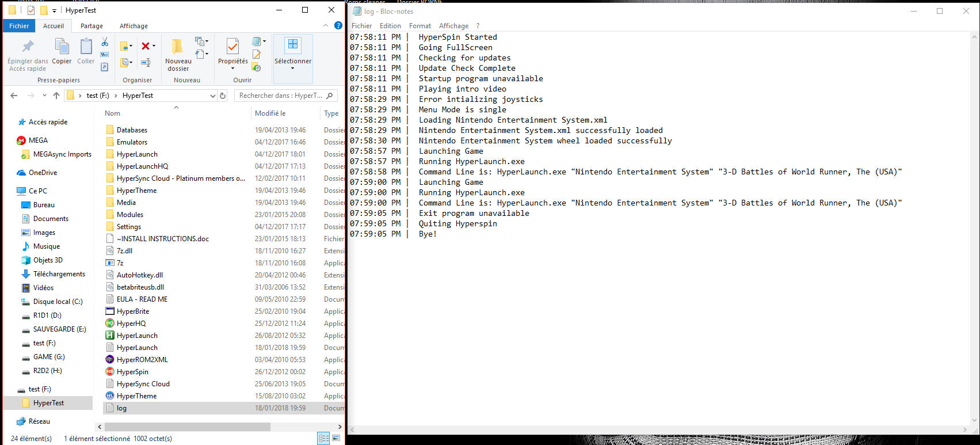This screenshot has height=445, width=980.
Task: Click the Bloc-notes vertical scrollbar down arrow
Action: 975,421
